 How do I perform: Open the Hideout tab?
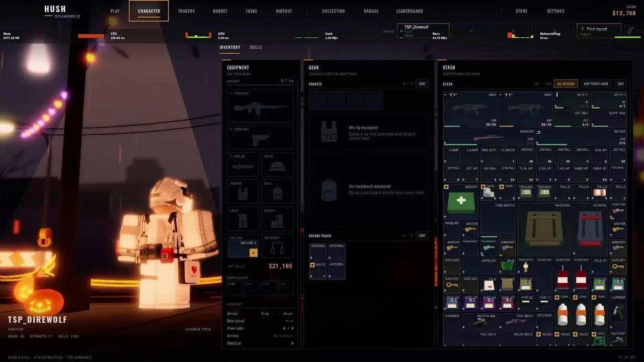(x=284, y=11)
